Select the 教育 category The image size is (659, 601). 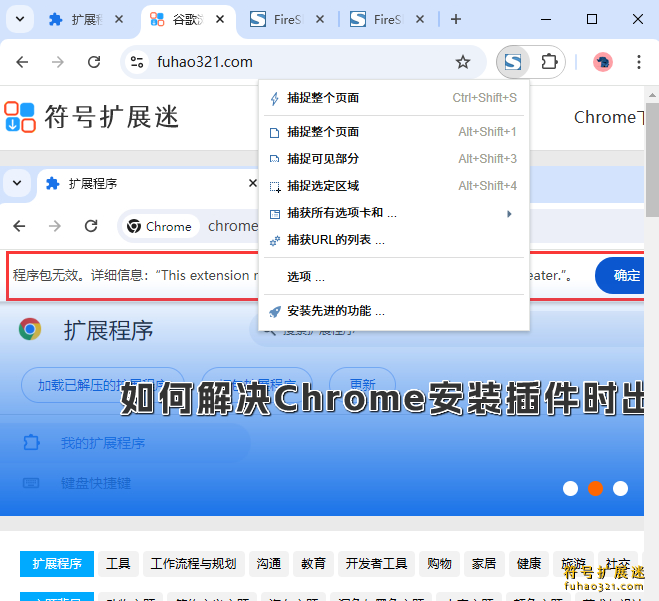pos(314,564)
